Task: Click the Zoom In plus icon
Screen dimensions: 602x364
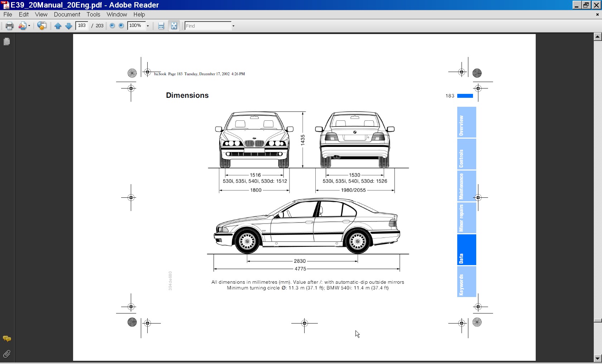Action: pyautogui.click(x=121, y=26)
